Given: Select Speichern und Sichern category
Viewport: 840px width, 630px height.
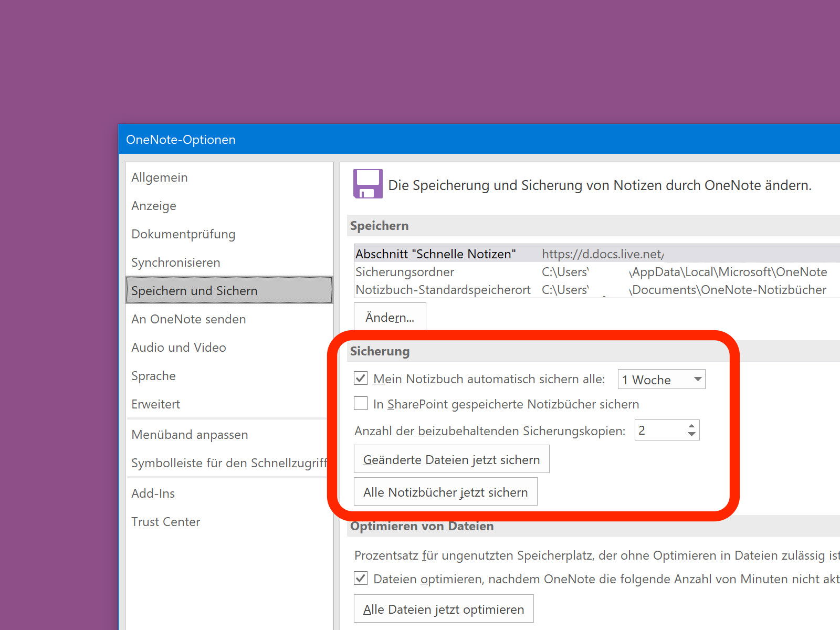Looking at the screenshot, I should click(229, 290).
